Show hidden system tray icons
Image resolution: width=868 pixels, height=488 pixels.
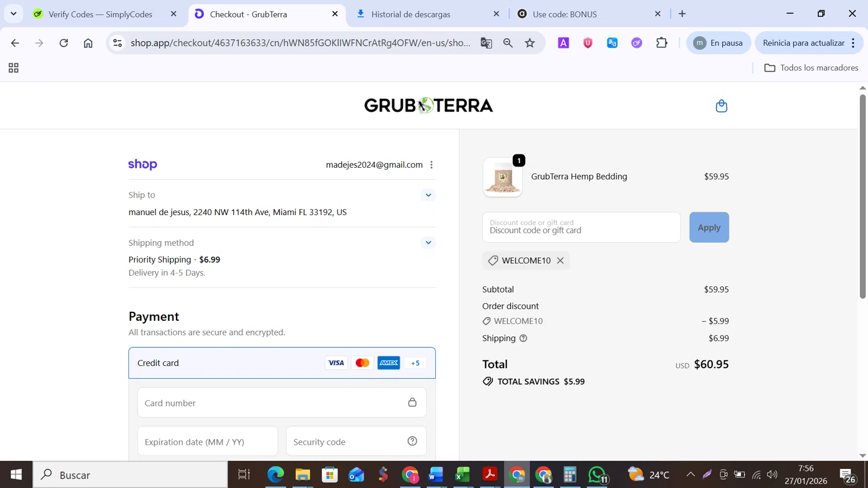(690, 475)
